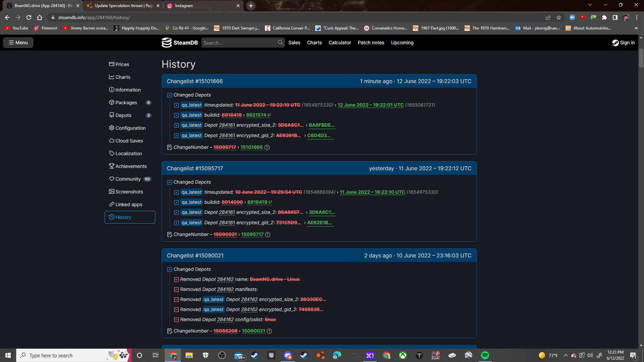
Task: Bookmark this page with star icon
Action: click(x=559, y=17)
